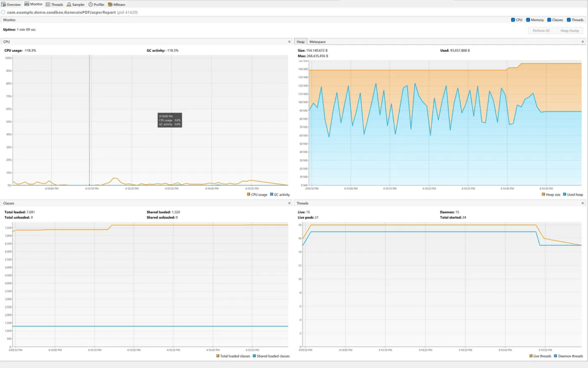Image resolution: width=588 pixels, height=368 pixels.
Task: Close the CPU panel
Action: point(289,42)
